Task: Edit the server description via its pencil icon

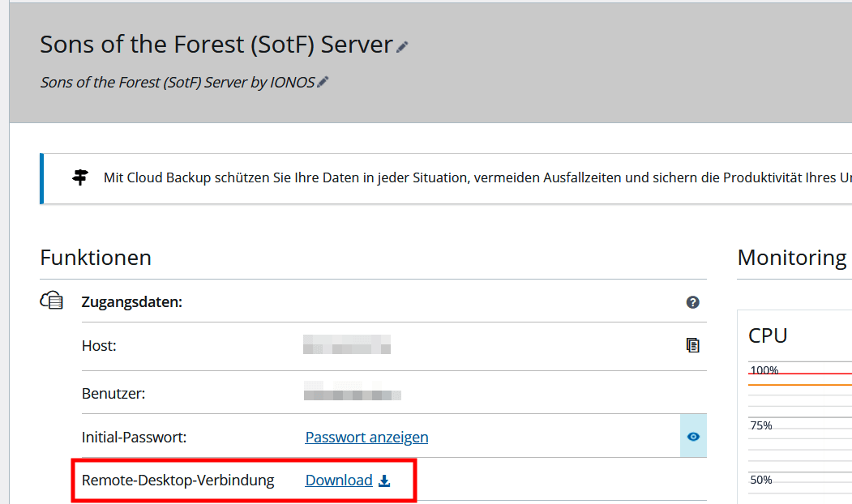Action: [323, 81]
